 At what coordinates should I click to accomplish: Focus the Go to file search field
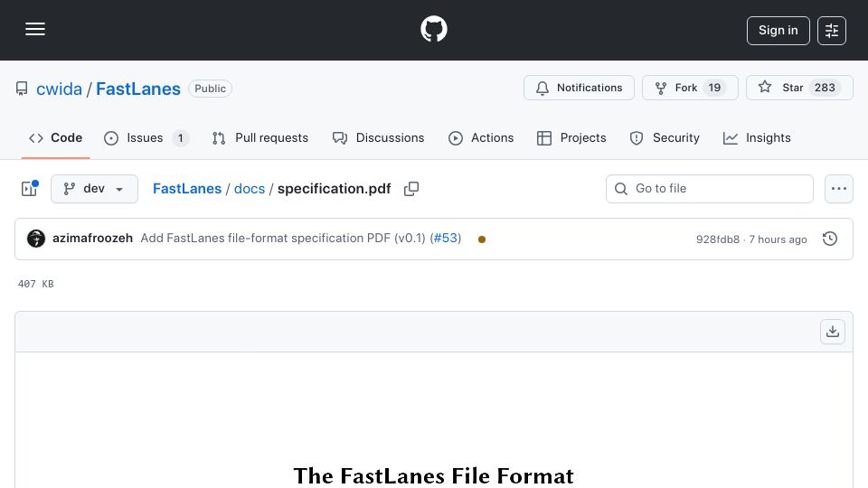(710, 189)
